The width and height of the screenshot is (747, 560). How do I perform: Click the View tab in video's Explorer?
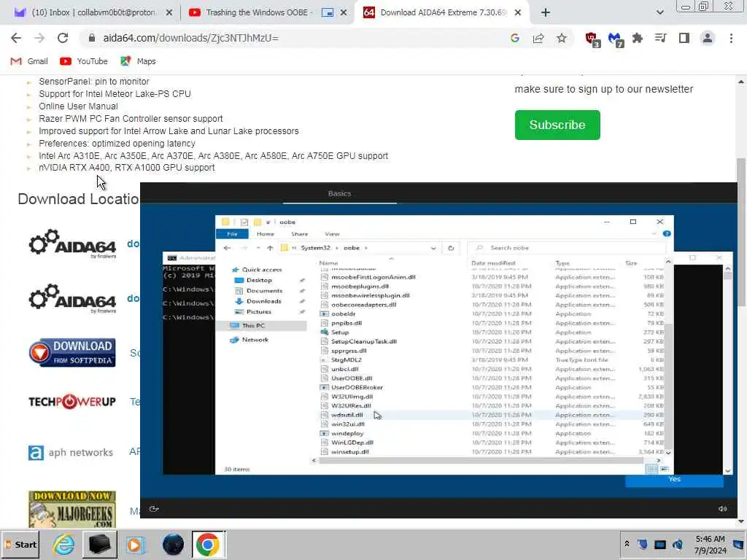click(332, 234)
